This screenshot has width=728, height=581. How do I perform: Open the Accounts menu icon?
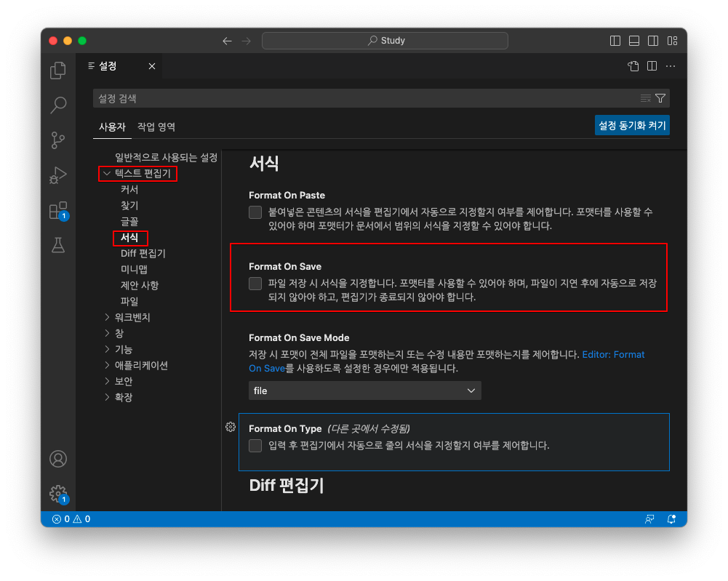(x=58, y=459)
